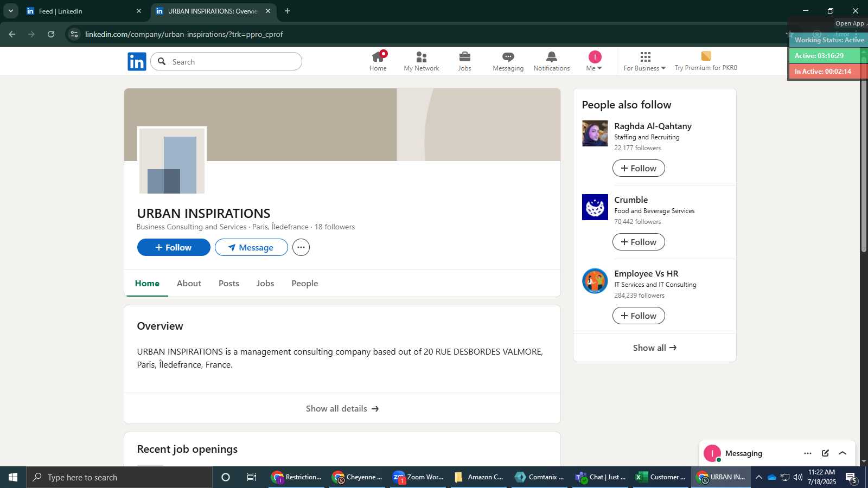Image resolution: width=868 pixels, height=488 pixels.
Task: Open Messaging overlay options ellipsis
Action: (808, 453)
